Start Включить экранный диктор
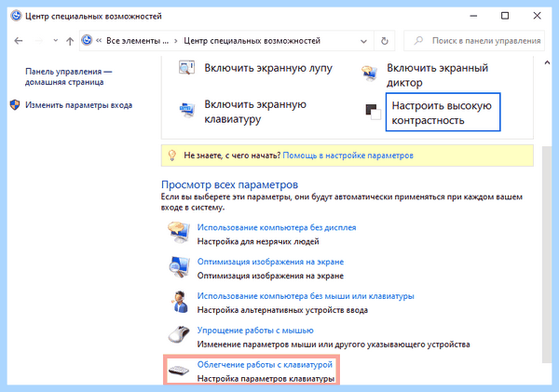559x392 pixels. tap(438, 74)
